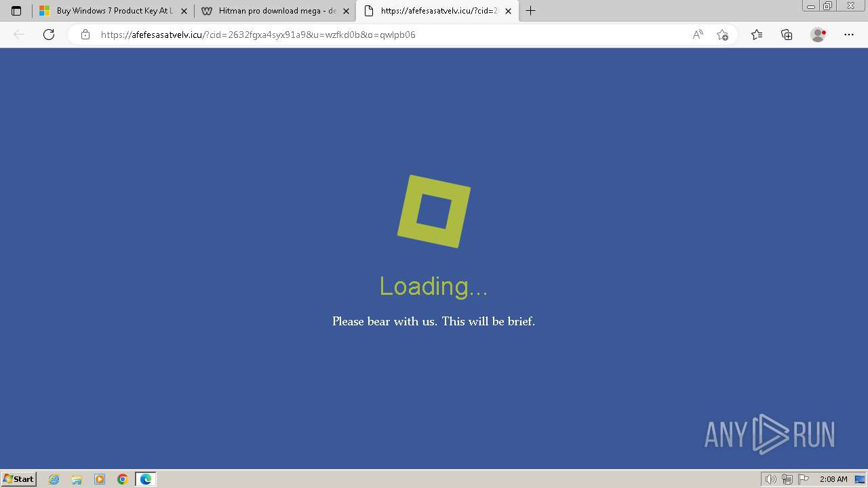Viewport: 868px width, 488px height.
Task: Open a new tab with plus button
Action: tap(530, 11)
